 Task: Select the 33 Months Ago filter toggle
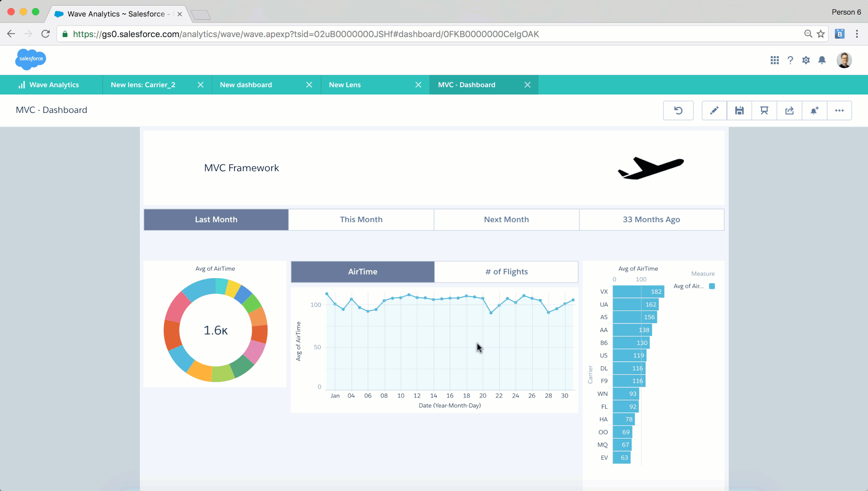651,220
